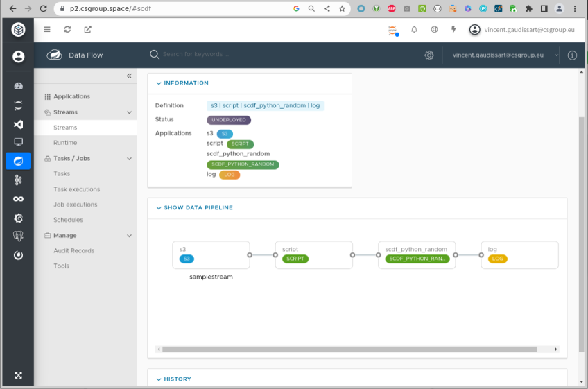Click the info circle icon in Data Flow header
This screenshot has width=588, height=389.
[572, 55]
